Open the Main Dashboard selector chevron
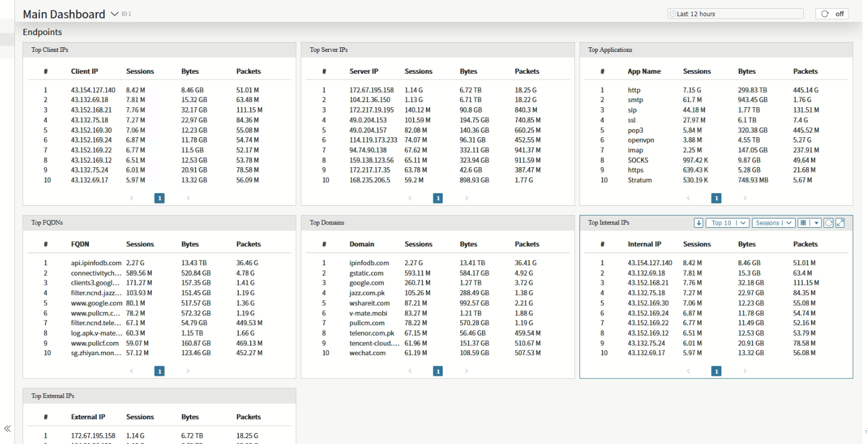This screenshot has width=868, height=444. pos(114,14)
